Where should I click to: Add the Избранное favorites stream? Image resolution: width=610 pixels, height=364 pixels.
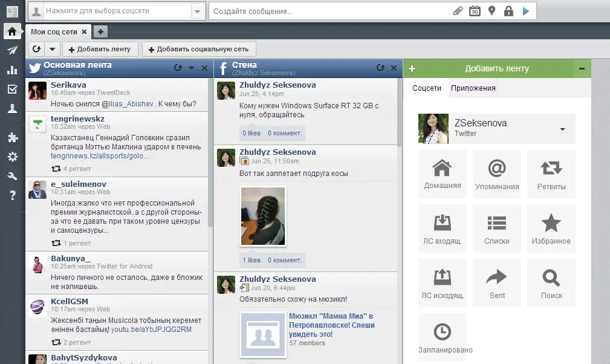tap(551, 229)
